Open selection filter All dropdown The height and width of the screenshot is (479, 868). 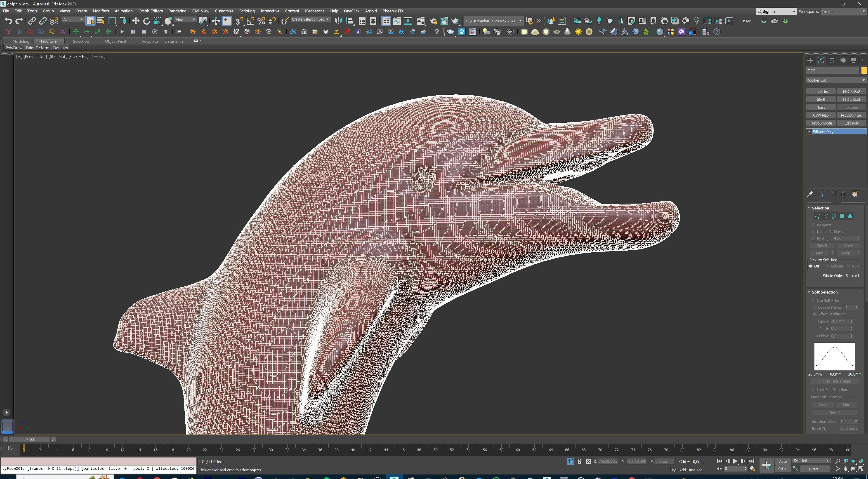[73, 19]
